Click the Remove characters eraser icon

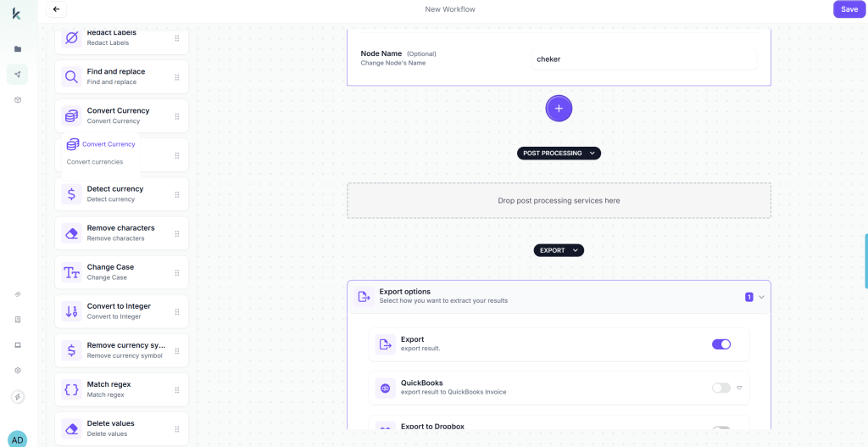point(71,233)
